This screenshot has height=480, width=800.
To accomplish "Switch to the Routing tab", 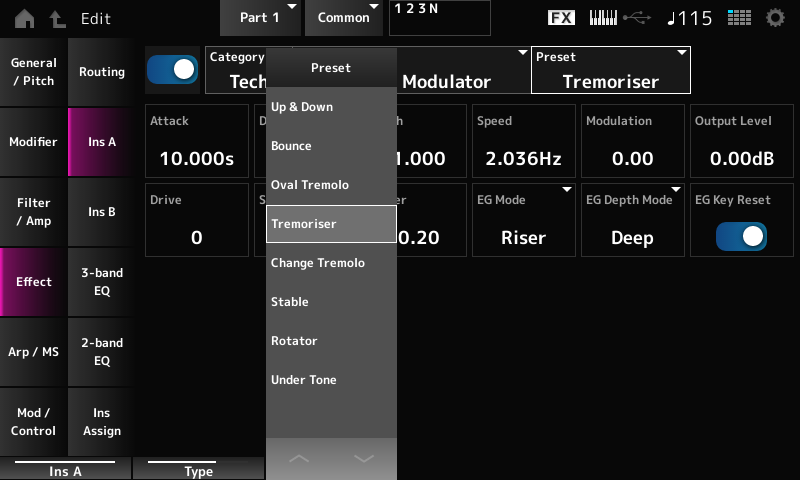I will [102, 72].
